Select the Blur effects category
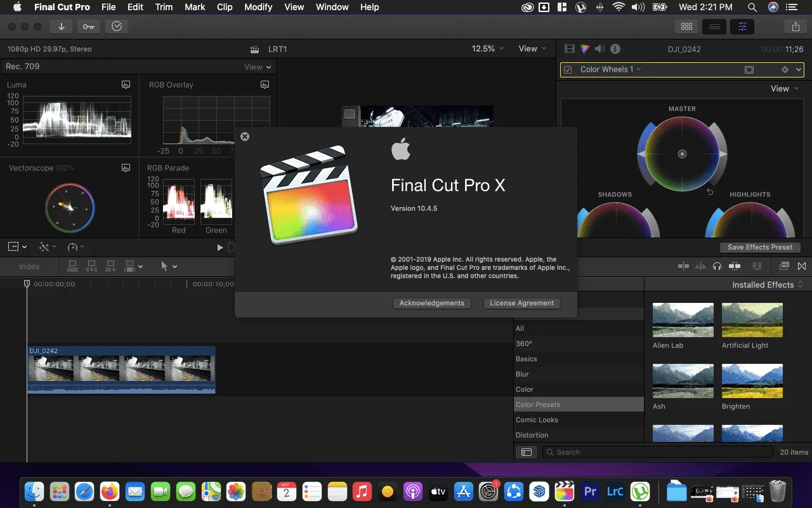This screenshot has height=508, width=812. (x=579, y=374)
